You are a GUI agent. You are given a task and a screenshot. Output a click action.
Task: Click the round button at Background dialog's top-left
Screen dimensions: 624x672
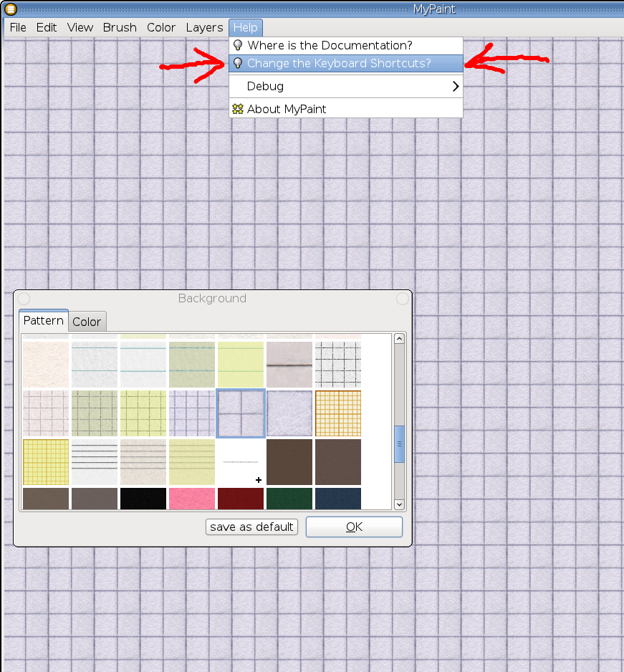[x=24, y=299]
